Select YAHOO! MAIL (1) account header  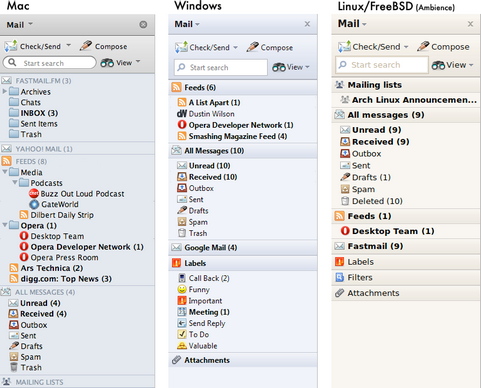tap(77, 149)
